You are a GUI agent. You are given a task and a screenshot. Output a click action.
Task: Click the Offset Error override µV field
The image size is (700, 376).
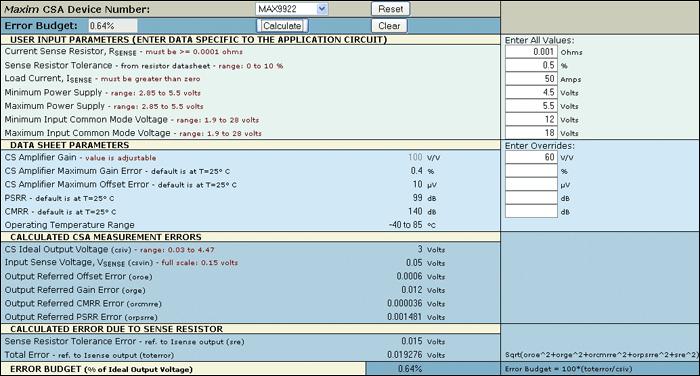pyautogui.click(x=531, y=184)
